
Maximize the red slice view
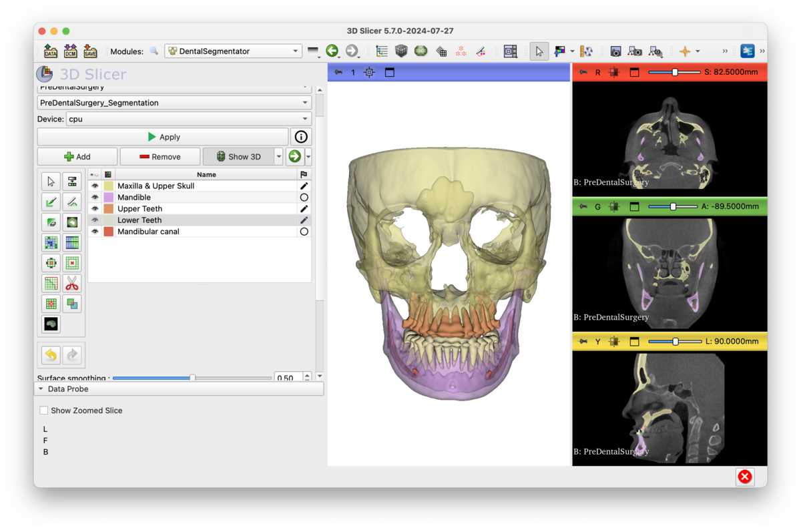[x=635, y=72]
